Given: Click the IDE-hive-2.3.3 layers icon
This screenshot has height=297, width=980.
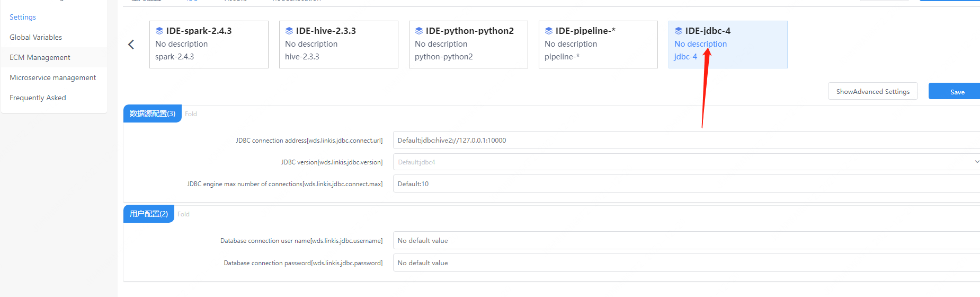Looking at the screenshot, I should [x=289, y=31].
